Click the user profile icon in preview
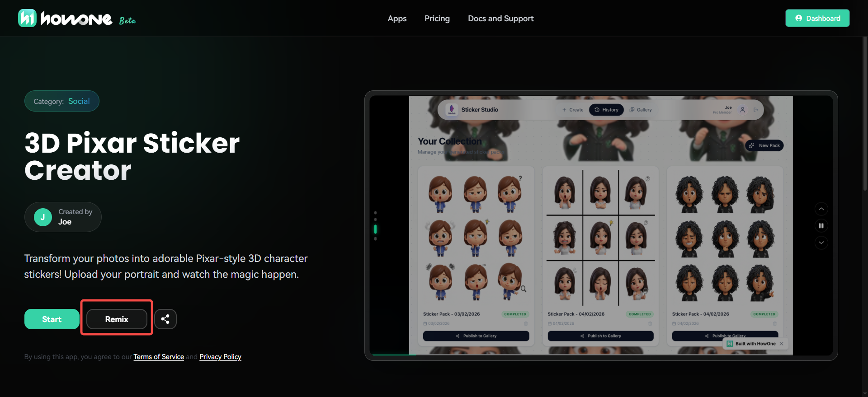Screen dimensions: 868x397 click(x=742, y=110)
